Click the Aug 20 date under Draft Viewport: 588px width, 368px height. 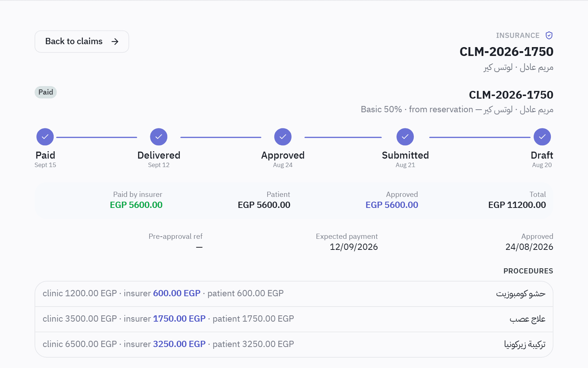[542, 165]
